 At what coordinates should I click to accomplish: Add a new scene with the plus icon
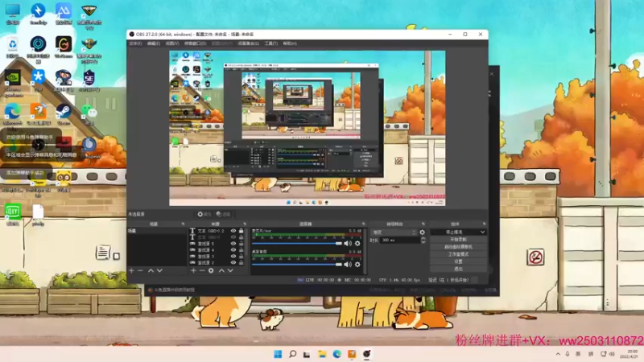(131, 270)
